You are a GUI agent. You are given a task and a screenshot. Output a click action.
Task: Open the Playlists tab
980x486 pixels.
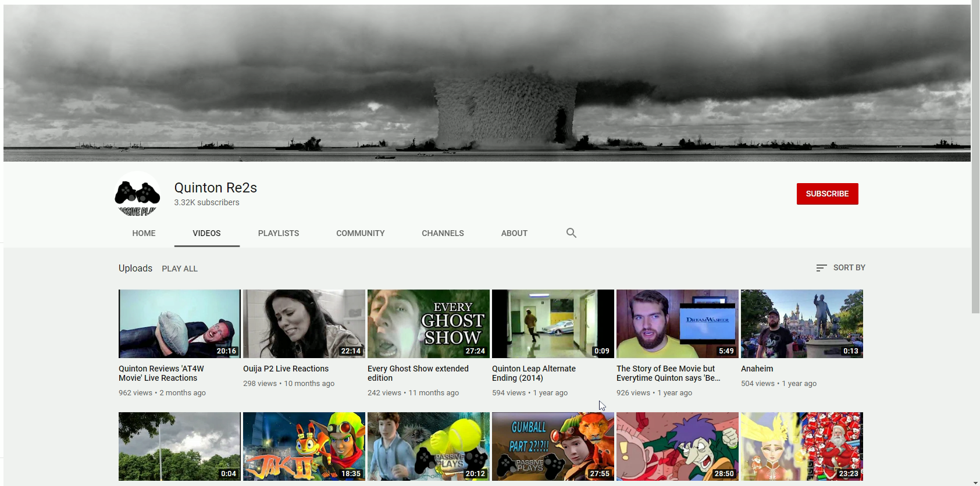coord(279,233)
